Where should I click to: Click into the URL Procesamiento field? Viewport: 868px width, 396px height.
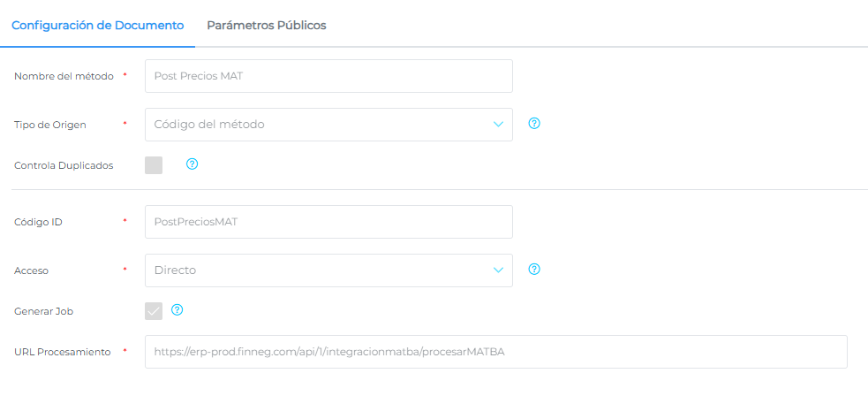pyautogui.click(x=495, y=352)
